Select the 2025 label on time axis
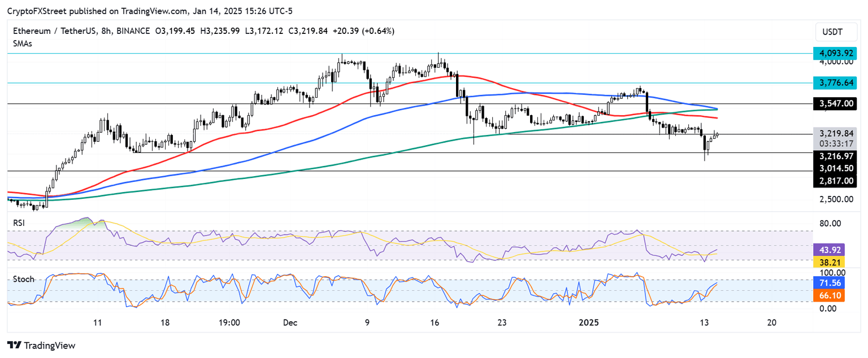This screenshot has width=868, height=358. 589,323
